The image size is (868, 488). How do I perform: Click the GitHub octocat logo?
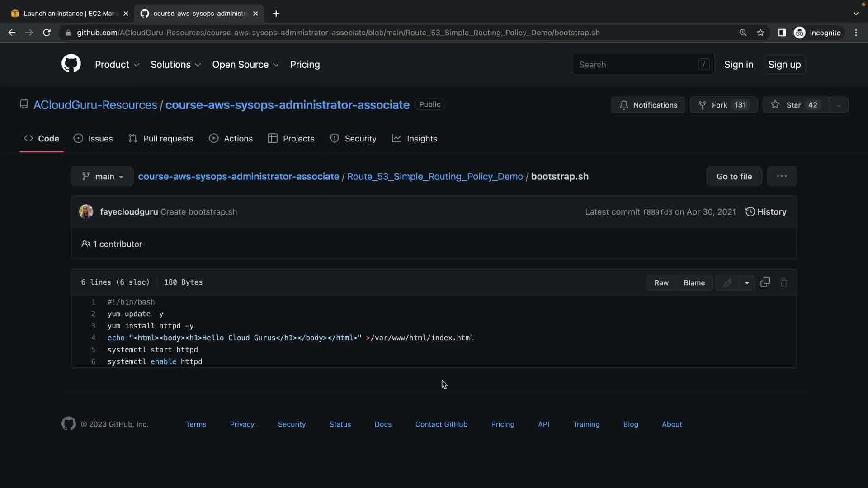click(x=71, y=64)
